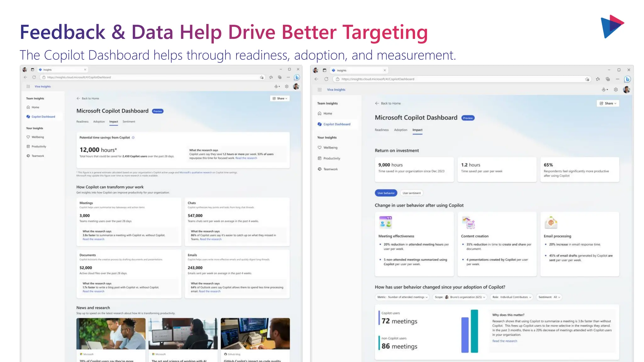Switch to Adoption tab in right window
644x362 pixels.
pos(400,130)
